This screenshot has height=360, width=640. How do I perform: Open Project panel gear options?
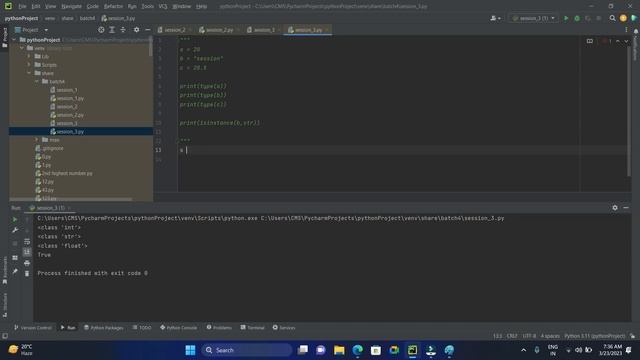[x=136, y=30]
